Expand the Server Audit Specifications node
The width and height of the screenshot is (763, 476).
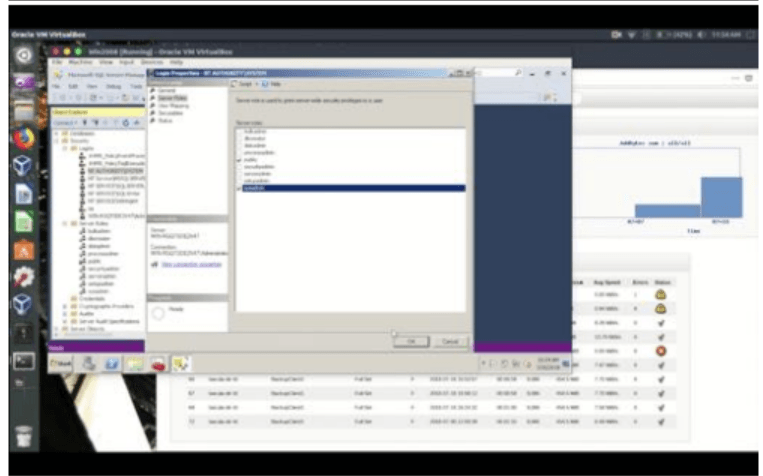click(x=65, y=321)
